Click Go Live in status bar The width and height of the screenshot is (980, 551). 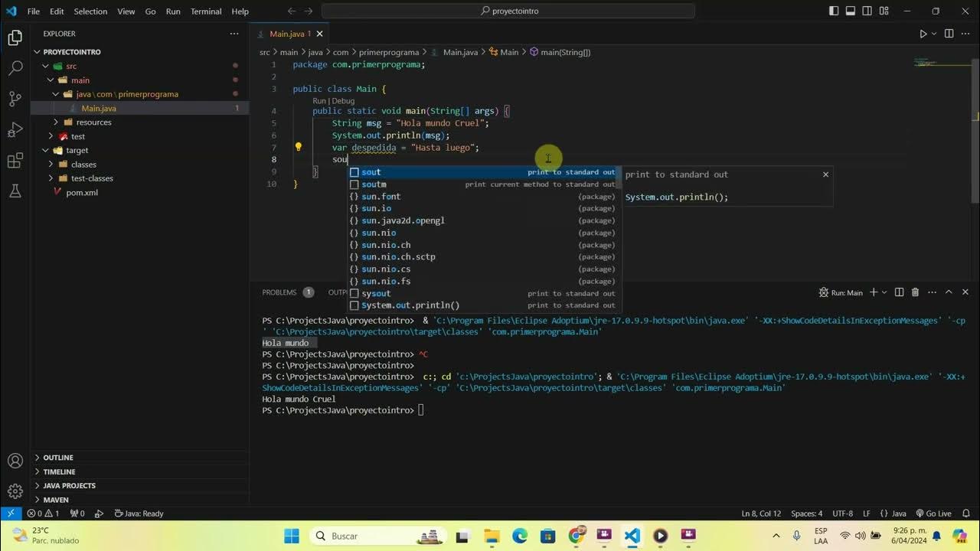pos(933,514)
